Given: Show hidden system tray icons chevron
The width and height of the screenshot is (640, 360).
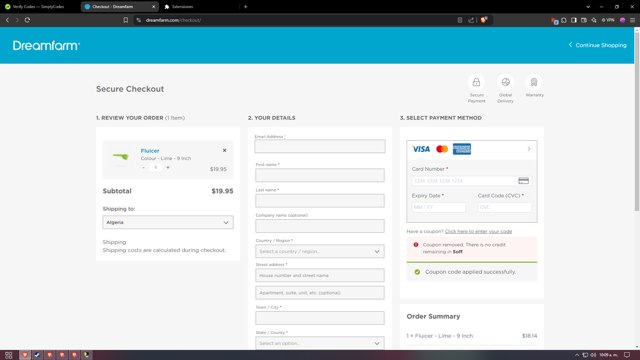Looking at the screenshot, I should 577,355.
